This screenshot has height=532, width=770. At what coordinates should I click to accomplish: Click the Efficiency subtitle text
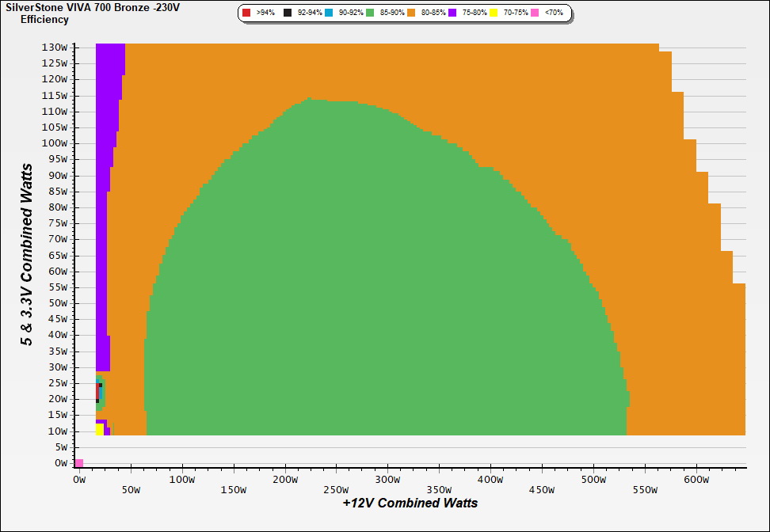pos(44,20)
